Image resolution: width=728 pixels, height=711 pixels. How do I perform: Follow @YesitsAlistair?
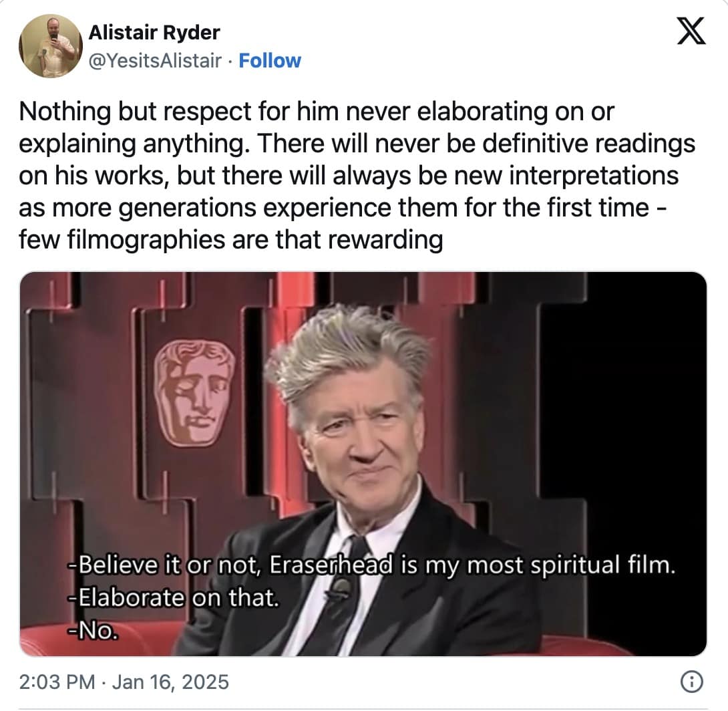(270, 61)
